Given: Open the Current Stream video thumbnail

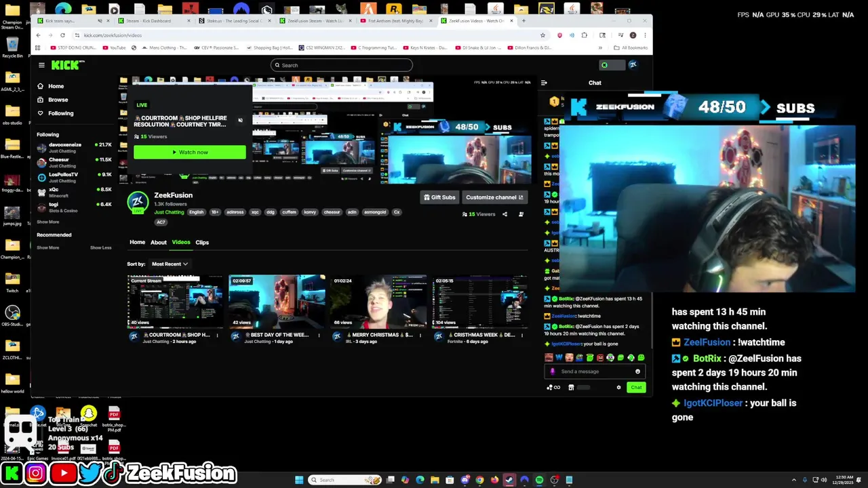Looking at the screenshot, I should click(x=175, y=302).
